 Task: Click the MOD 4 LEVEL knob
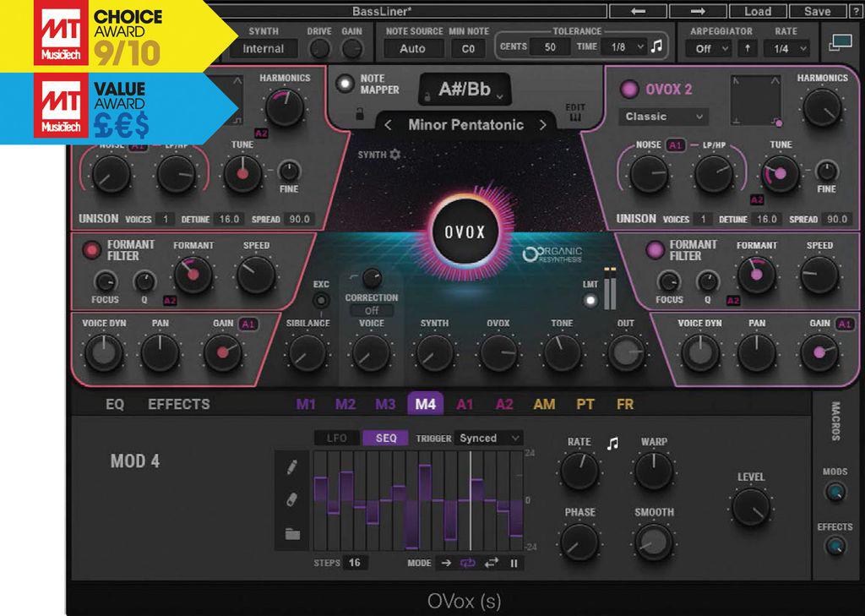tap(751, 507)
